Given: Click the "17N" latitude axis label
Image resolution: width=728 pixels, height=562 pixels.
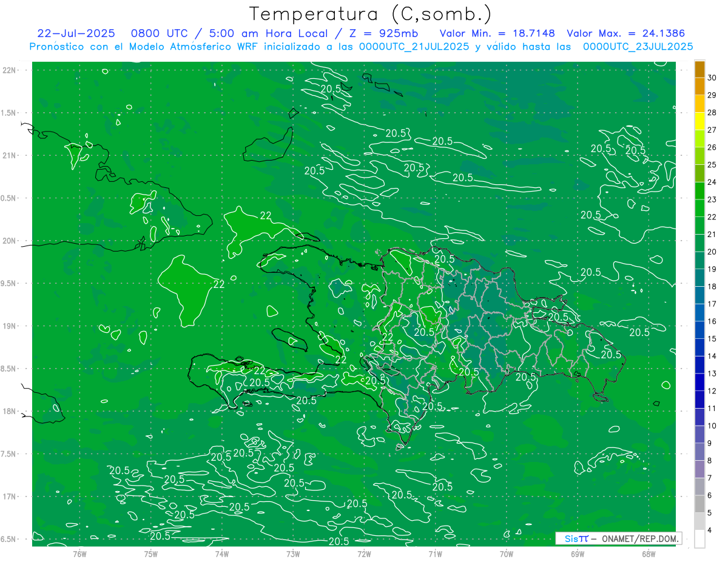Looking at the screenshot, I should click(x=8, y=497).
